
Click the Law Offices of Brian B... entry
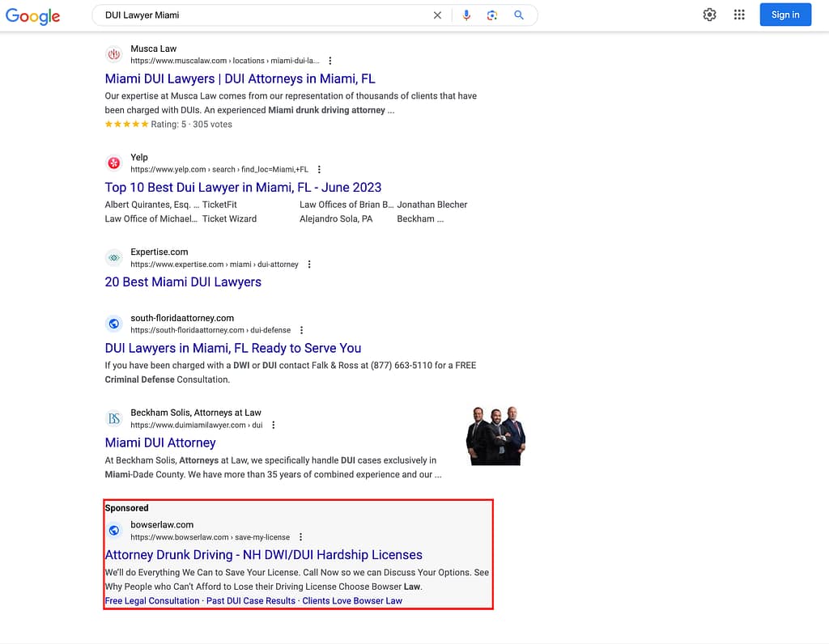pos(346,205)
